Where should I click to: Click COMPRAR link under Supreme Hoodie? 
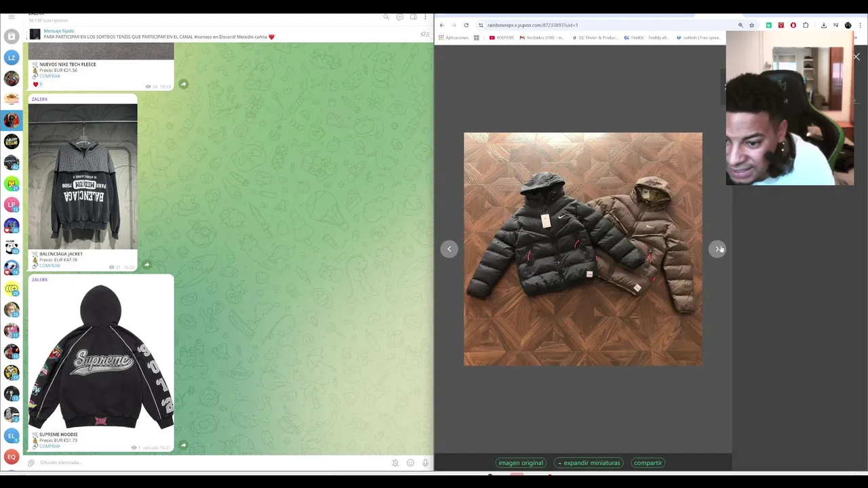pyautogui.click(x=50, y=446)
